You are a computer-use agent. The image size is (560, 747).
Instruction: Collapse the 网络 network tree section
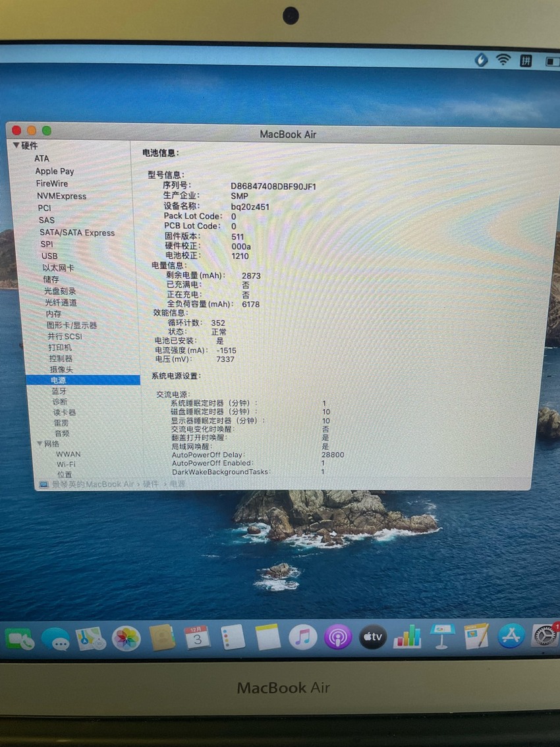pos(40,444)
